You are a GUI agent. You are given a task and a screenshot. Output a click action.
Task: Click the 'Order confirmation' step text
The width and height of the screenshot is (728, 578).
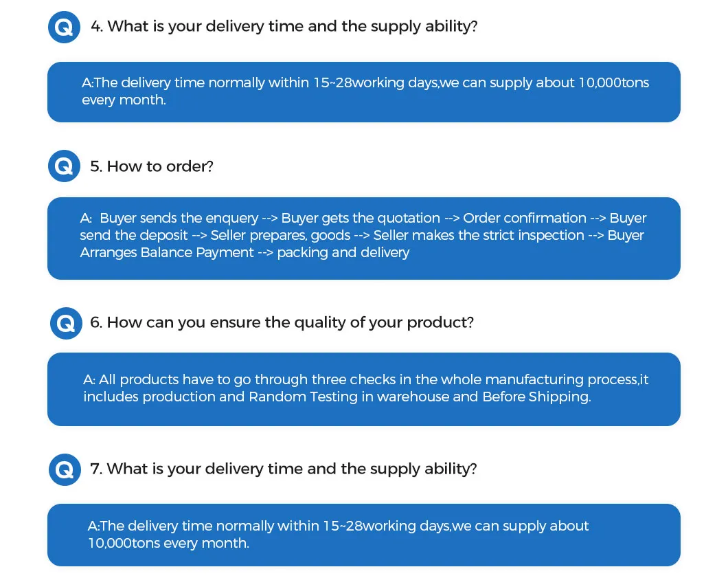pos(525,219)
